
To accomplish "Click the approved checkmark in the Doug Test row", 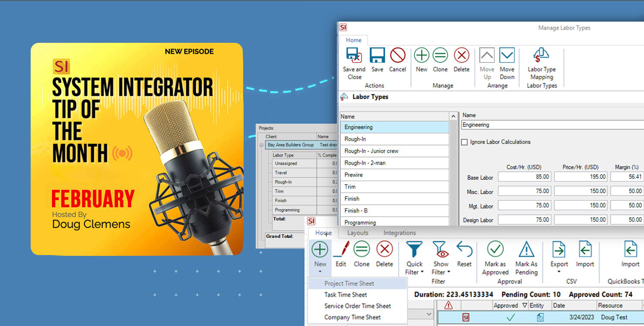I will click(511, 317).
